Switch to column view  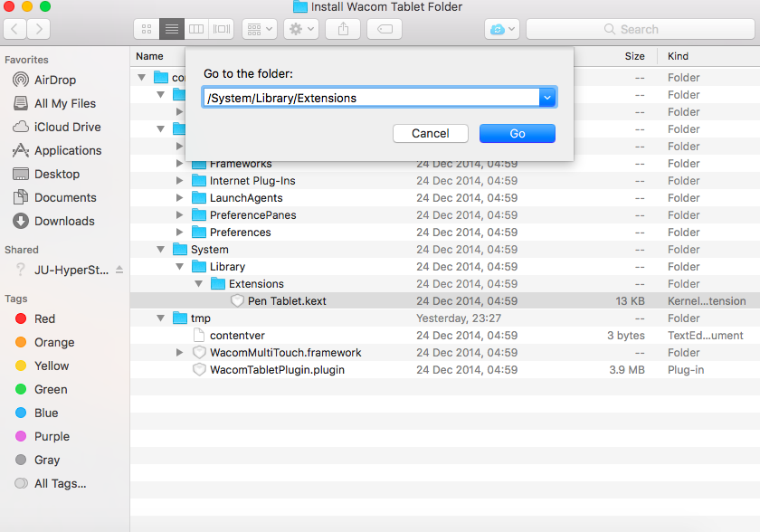click(x=196, y=29)
